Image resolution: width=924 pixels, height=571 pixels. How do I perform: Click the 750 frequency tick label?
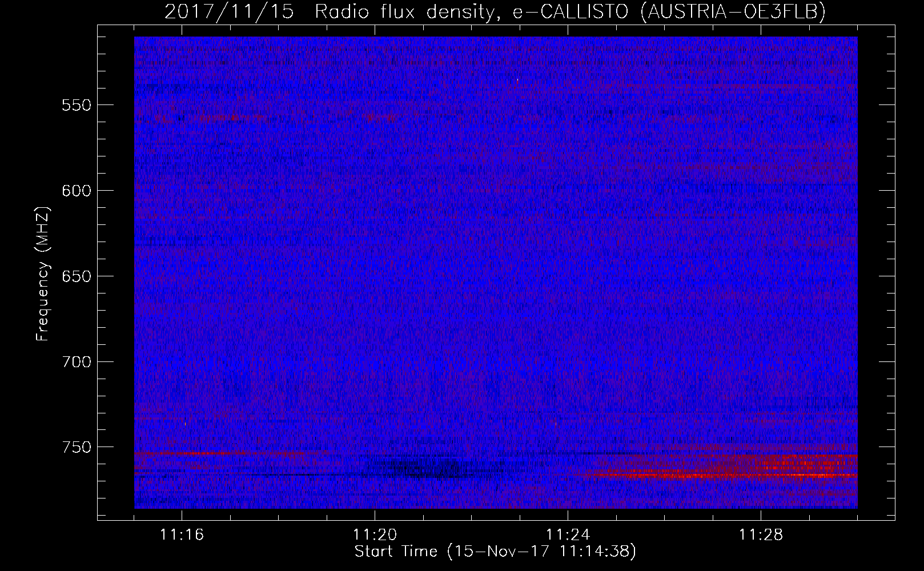click(77, 447)
